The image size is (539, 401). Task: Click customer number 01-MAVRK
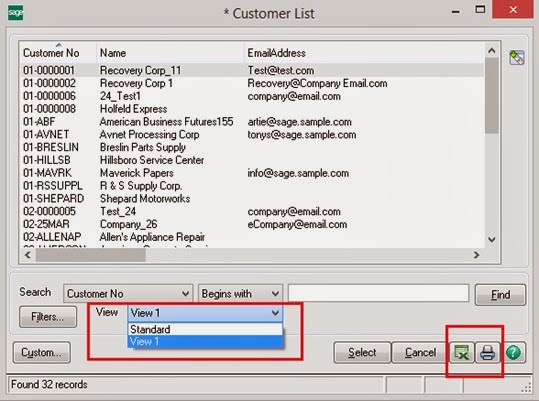tap(47, 173)
